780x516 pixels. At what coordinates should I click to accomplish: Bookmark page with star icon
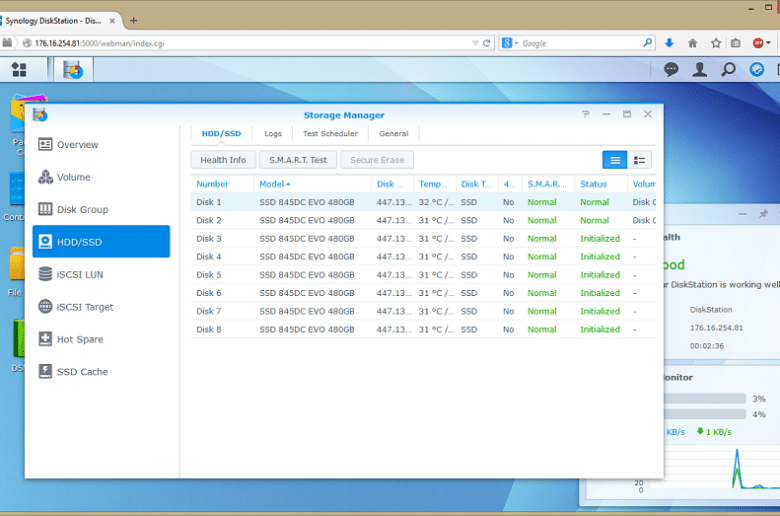pyautogui.click(x=716, y=43)
